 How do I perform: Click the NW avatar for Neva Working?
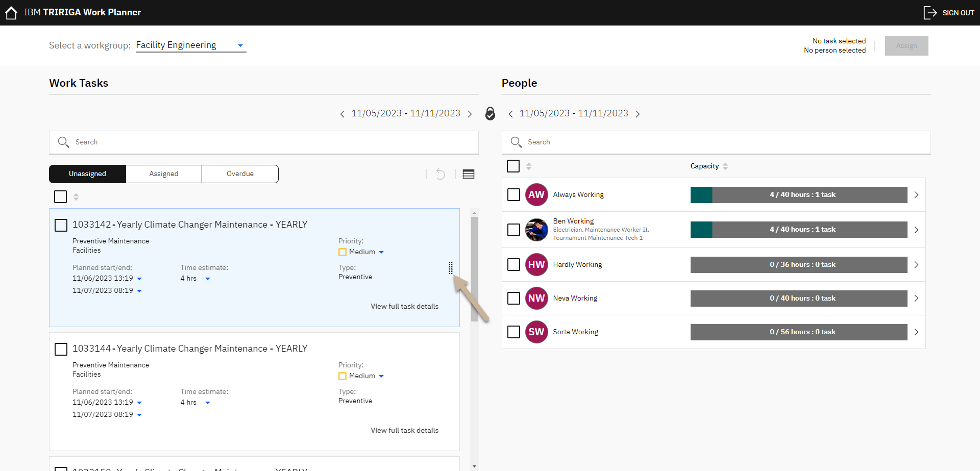pyautogui.click(x=536, y=298)
